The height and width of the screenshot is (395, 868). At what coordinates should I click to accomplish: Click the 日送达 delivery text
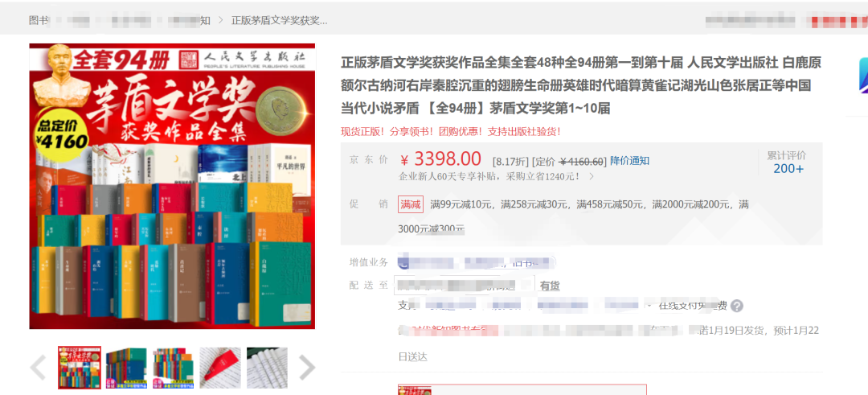pos(413,356)
